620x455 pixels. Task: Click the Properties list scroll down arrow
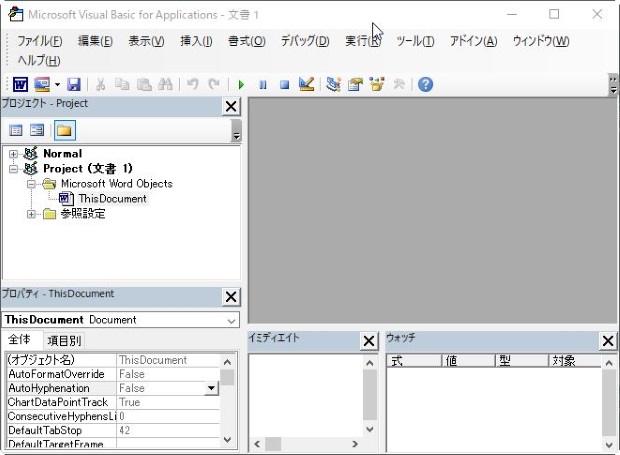point(227,440)
